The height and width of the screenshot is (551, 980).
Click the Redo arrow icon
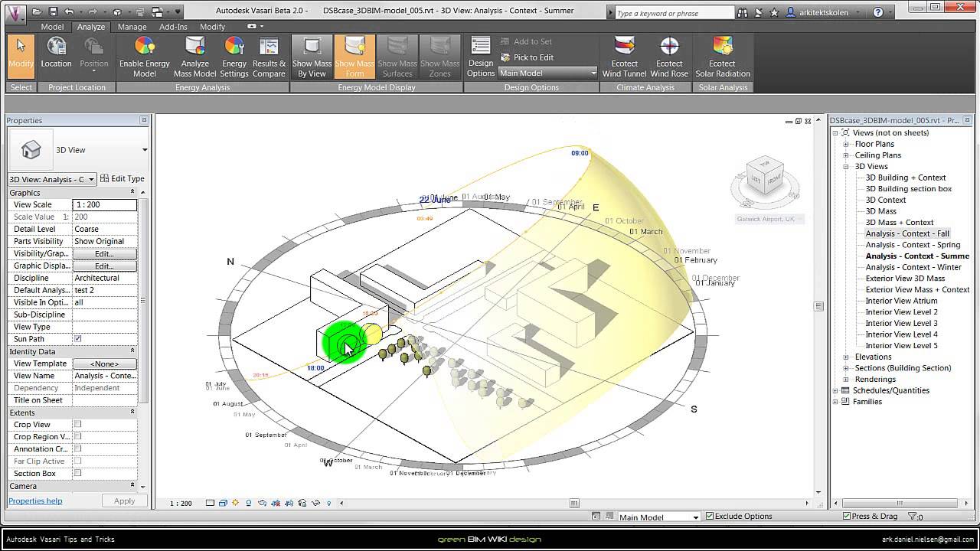coord(93,12)
